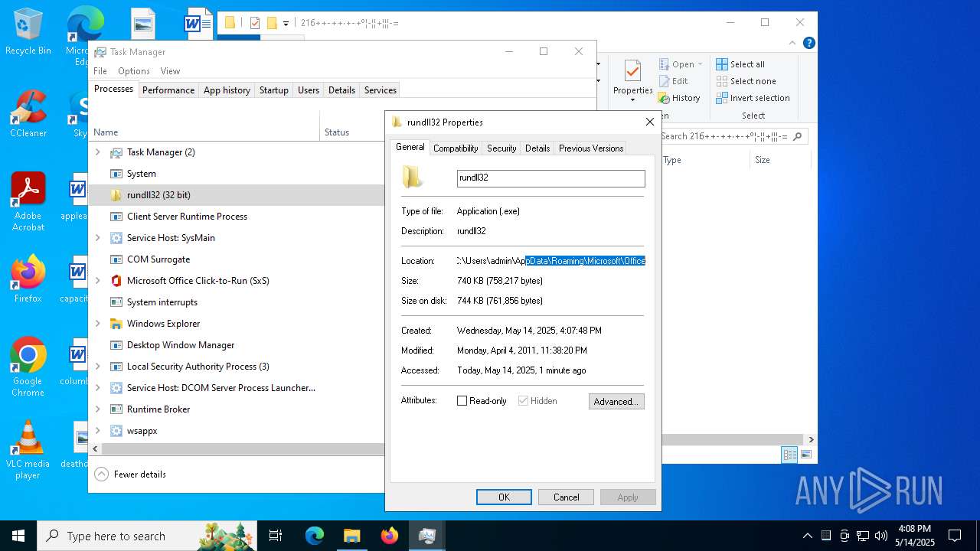Open Task Manager Options menu
This screenshot has height=551, width=980.
coord(134,71)
